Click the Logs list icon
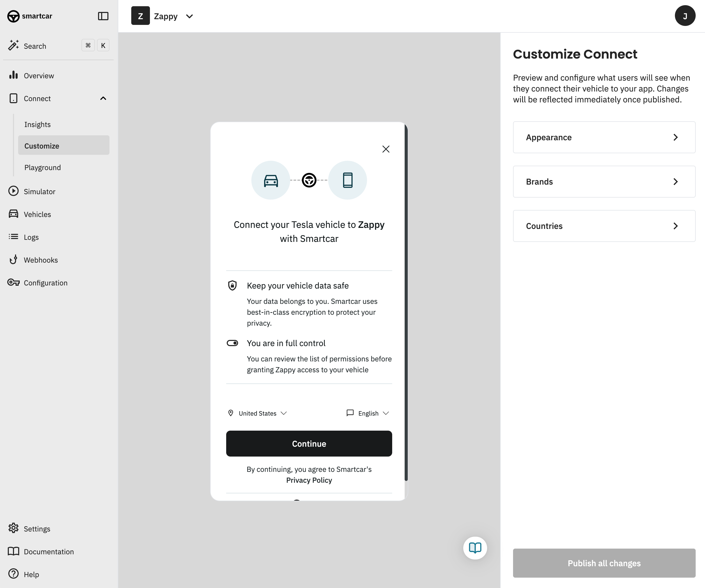705x588 pixels. pos(13,237)
